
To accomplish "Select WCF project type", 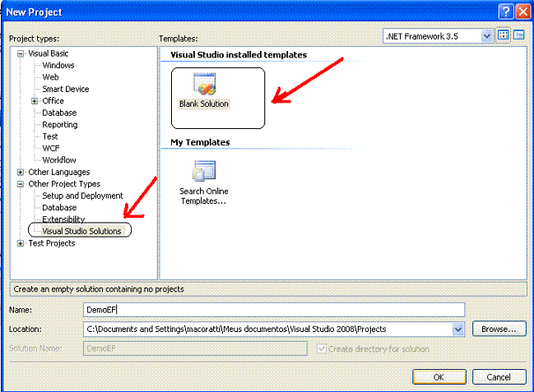I will [x=51, y=149].
